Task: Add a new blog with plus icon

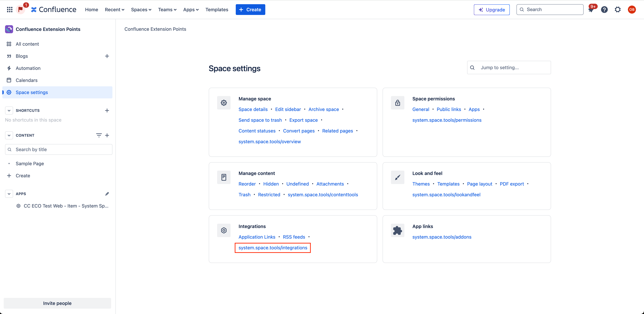Action: pos(107,56)
